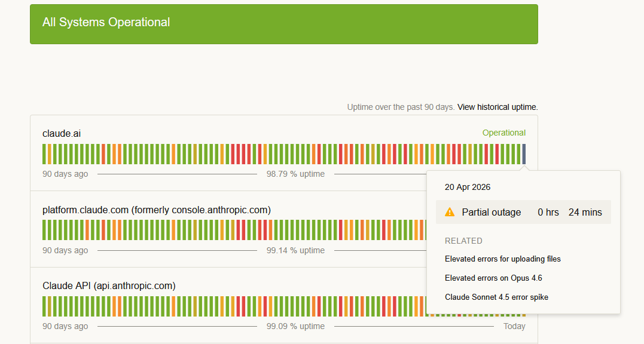Click the 20 Apr 2026 date in tooltip

[467, 187]
